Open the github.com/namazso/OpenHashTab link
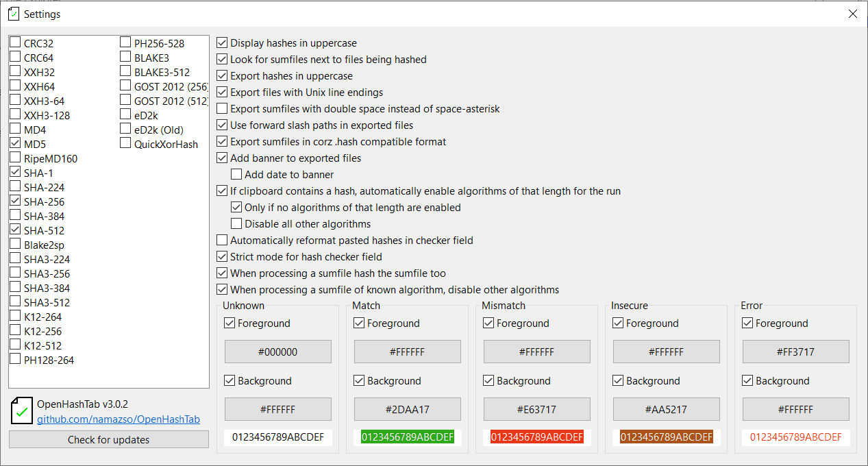 coord(119,419)
